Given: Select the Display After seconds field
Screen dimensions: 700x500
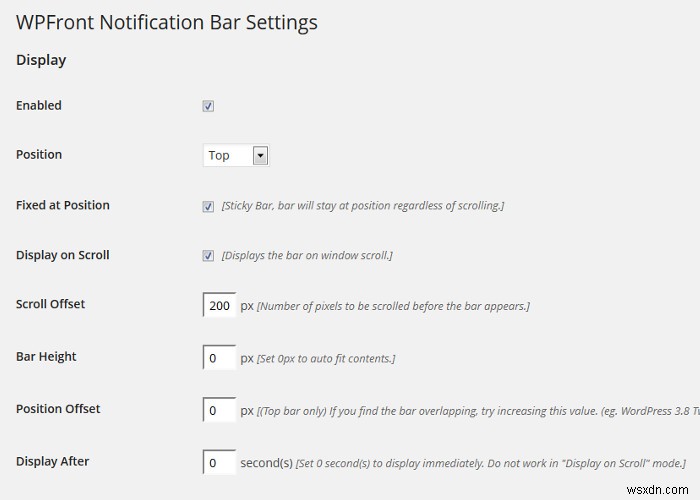Looking at the screenshot, I should pyautogui.click(x=219, y=462).
